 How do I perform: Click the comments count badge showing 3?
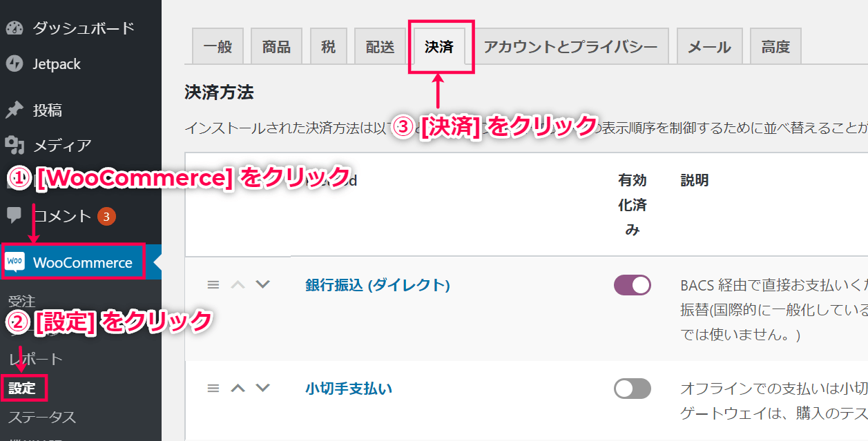106,216
